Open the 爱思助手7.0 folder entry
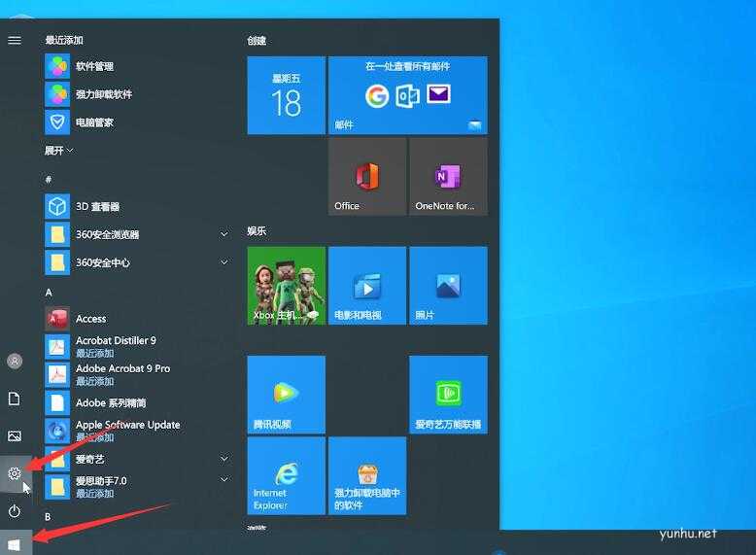Image resolution: width=756 pixels, height=555 pixels. (x=137, y=487)
